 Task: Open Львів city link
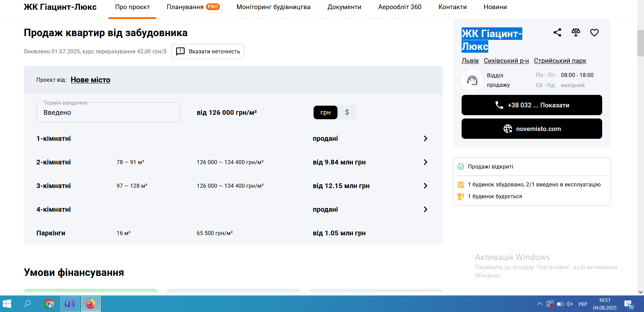pyautogui.click(x=470, y=61)
